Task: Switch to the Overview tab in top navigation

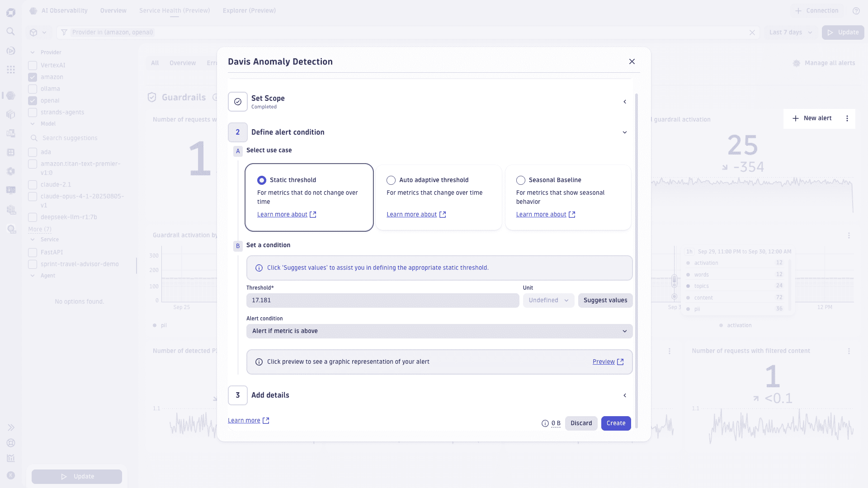Action: click(113, 10)
